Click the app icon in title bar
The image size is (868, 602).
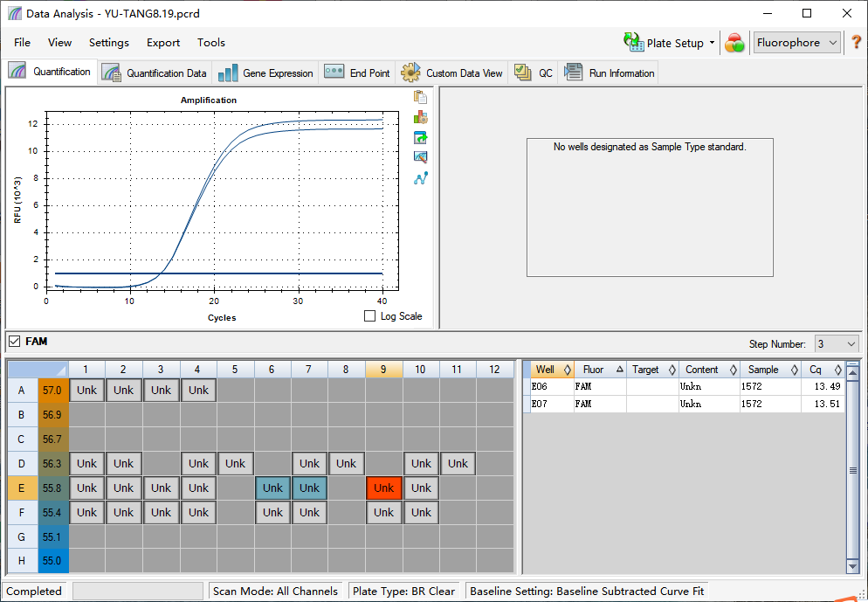click(x=15, y=13)
